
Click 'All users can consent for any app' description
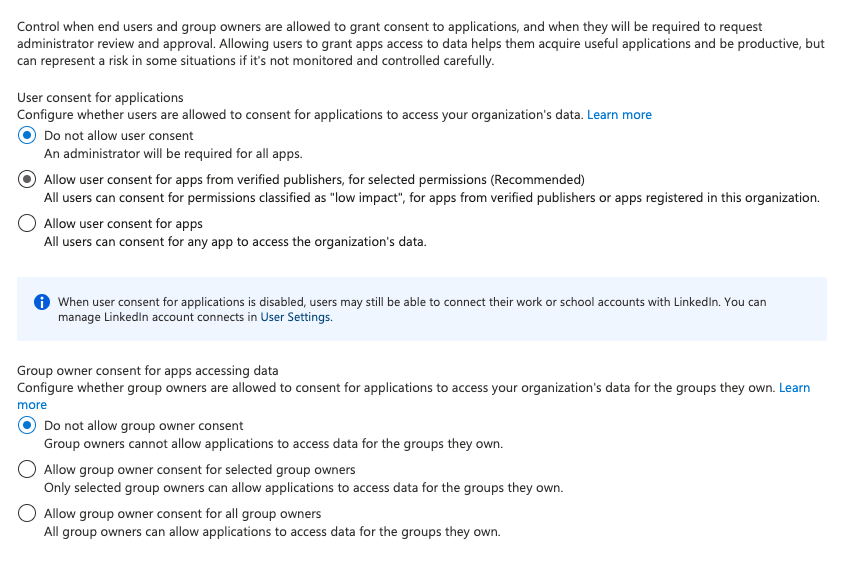click(x=235, y=242)
